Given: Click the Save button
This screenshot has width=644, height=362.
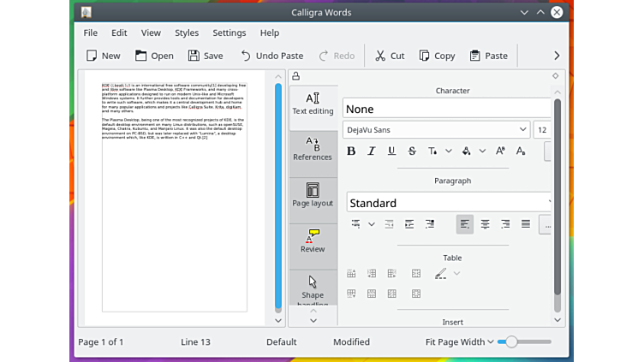Looking at the screenshot, I should 206,56.
